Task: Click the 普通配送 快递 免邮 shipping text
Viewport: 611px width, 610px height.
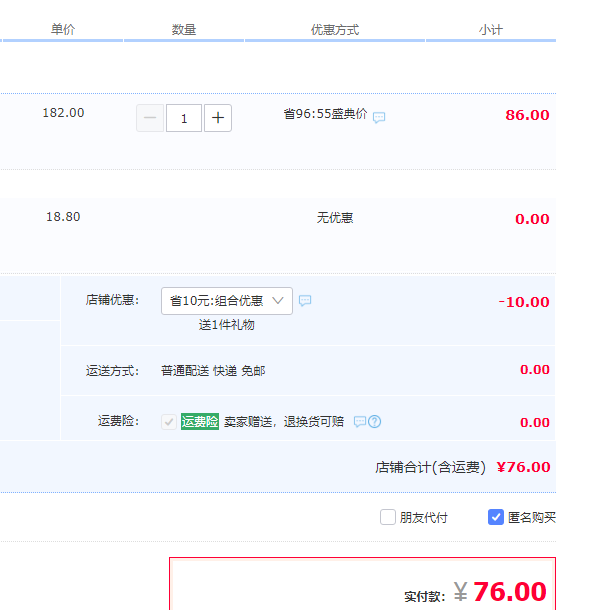Action: pos(213,370)
